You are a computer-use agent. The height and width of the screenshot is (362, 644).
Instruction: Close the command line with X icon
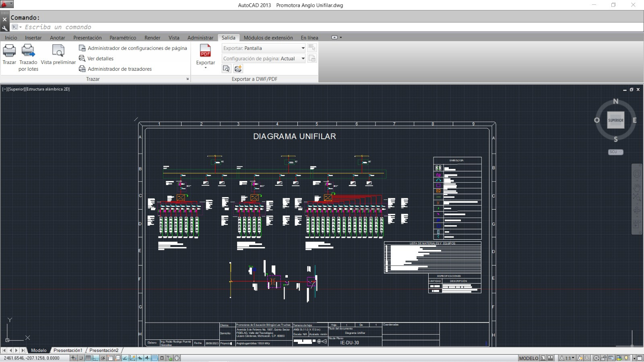click(4, 19)
